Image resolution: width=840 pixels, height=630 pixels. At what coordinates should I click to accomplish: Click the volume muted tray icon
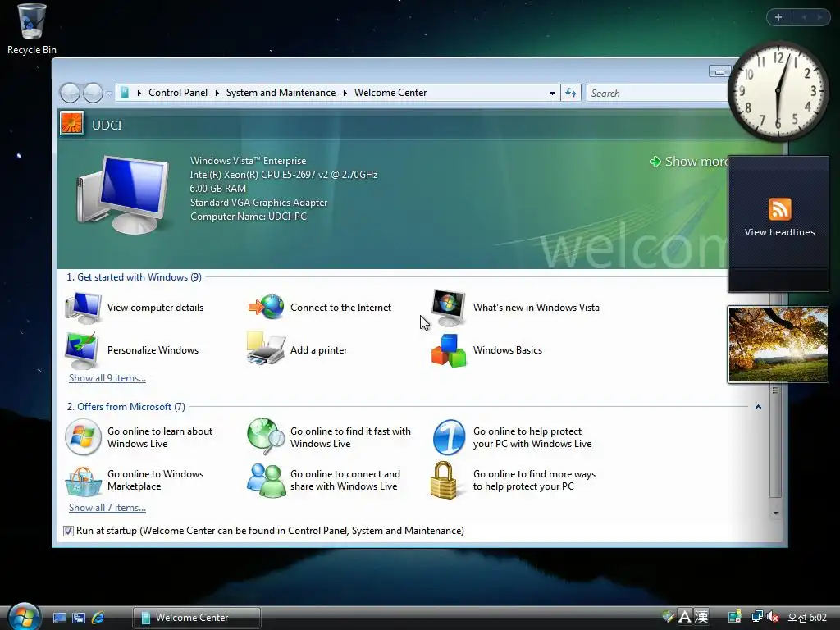point(773,617)
